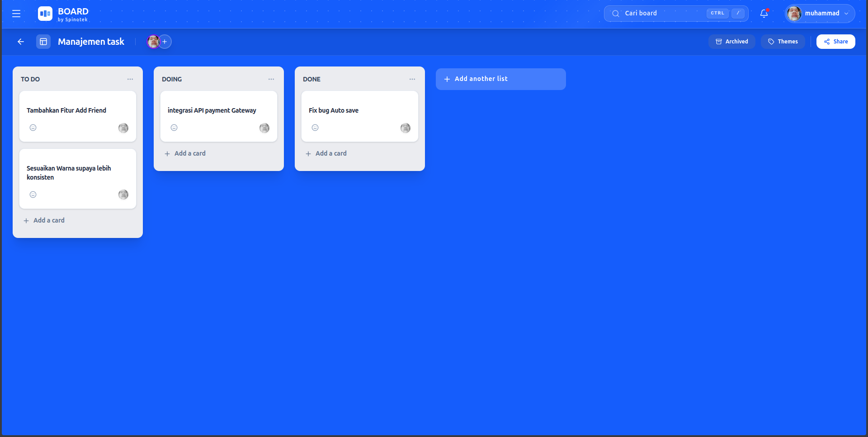Click the Share button
This screenshot has width=868, height=437.
(x=835, y=42)
